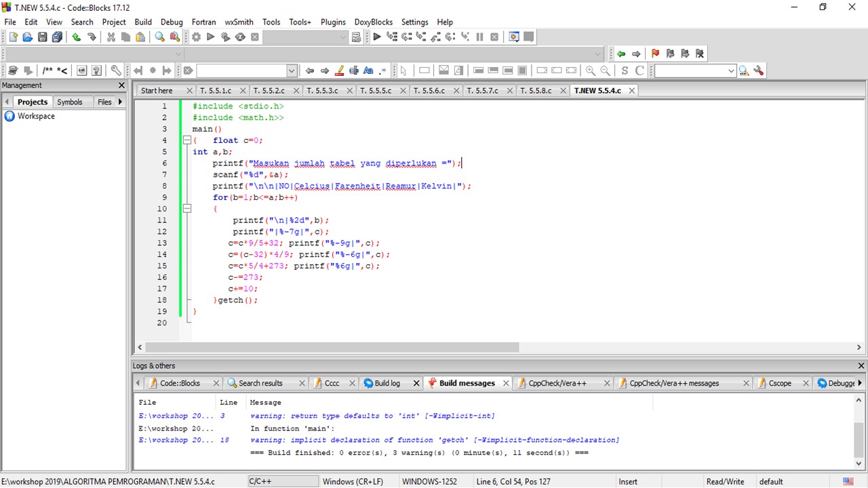This screenshot has width=868, height=488.
Task: Collapse the for-loop fold marker at line 10
Action: tap(187, 209)
